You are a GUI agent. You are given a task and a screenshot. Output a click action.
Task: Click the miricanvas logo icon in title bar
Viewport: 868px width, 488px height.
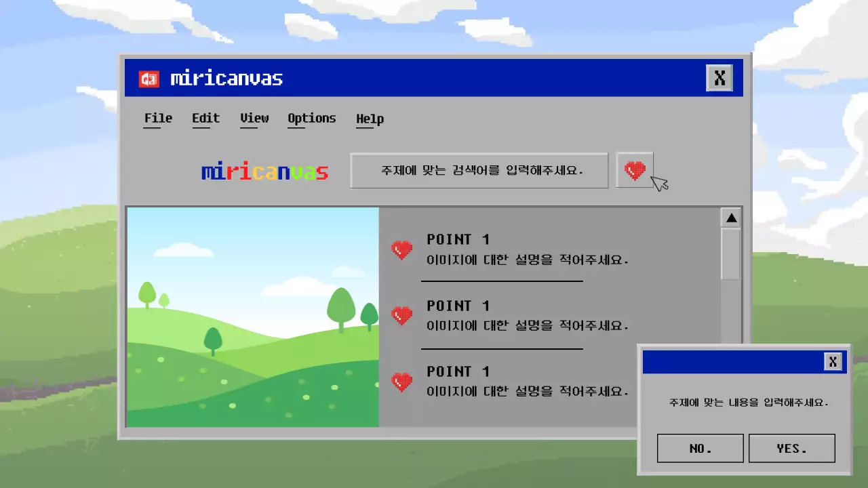tap(149, 77)
